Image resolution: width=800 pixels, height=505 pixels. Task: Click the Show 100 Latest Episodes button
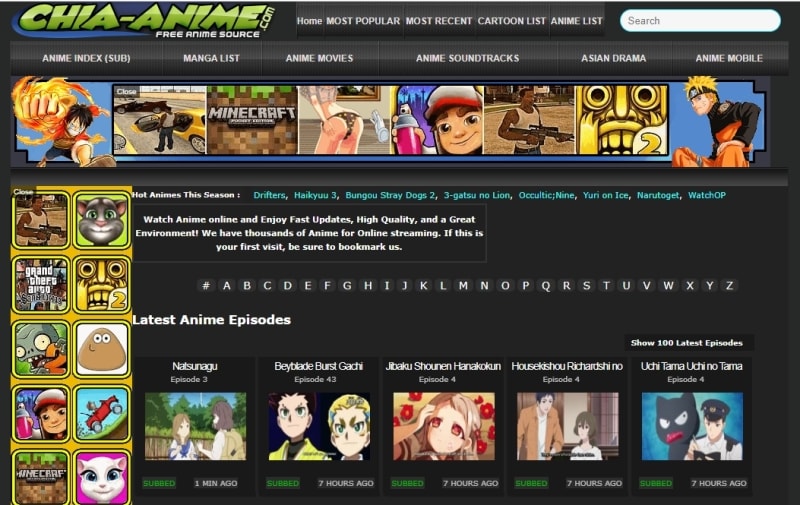coord(686,343)
